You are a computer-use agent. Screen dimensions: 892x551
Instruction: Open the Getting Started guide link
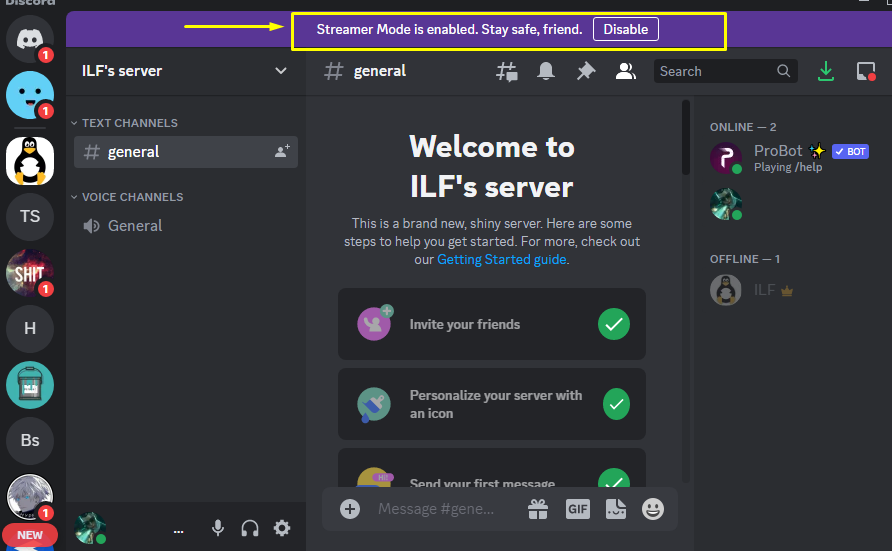point(501,260)
